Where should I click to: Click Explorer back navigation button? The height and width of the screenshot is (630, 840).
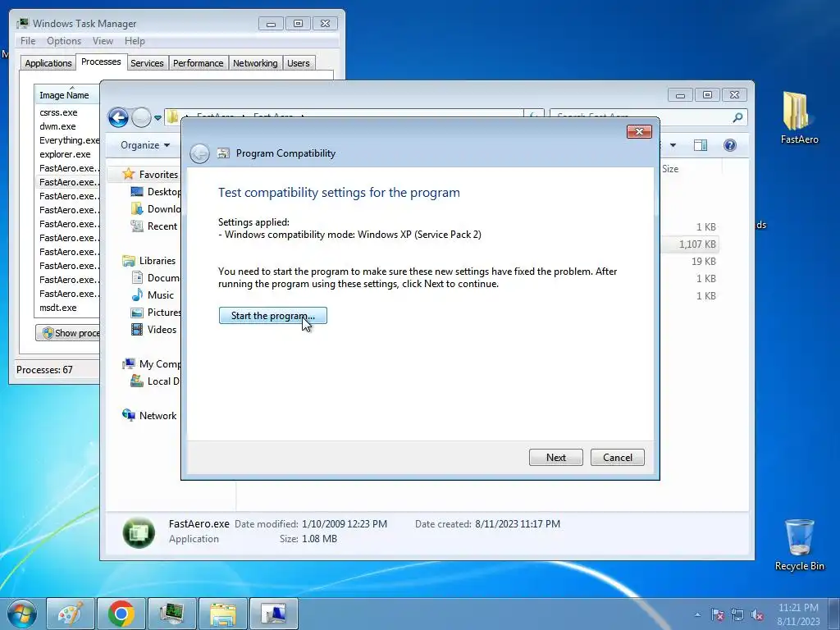pos(118,117)
